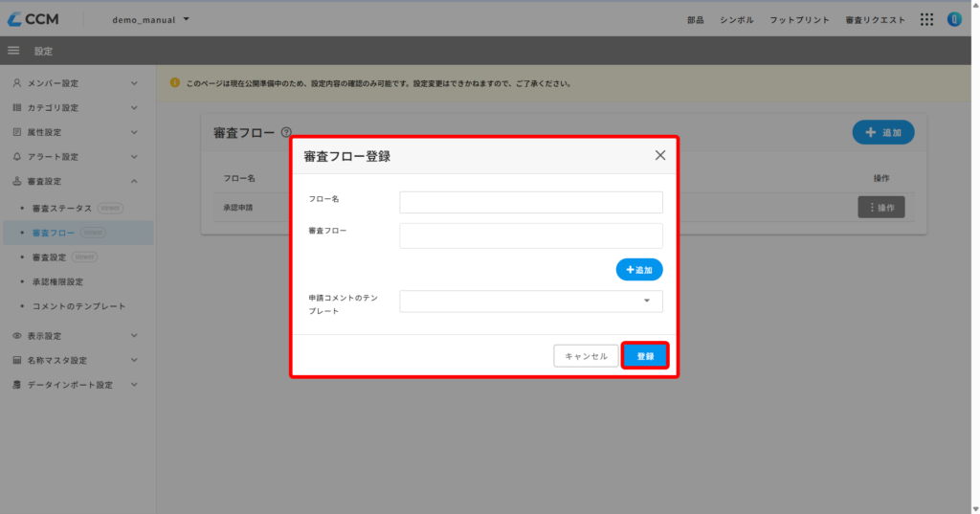Focus the フロー名 input field

(530, 203)
